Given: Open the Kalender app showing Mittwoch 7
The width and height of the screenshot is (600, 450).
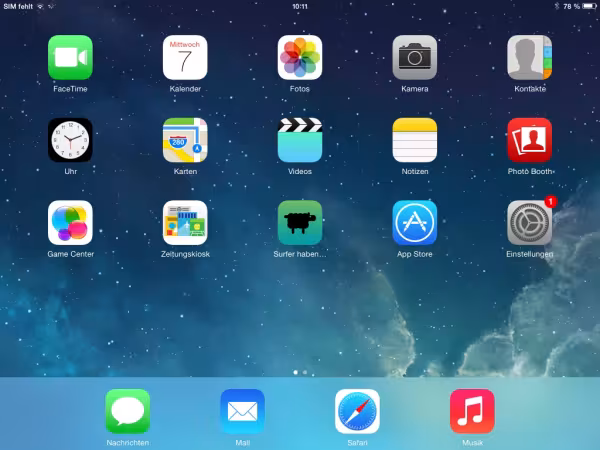Looking at the screenshot, I should [x=185, y=57].
